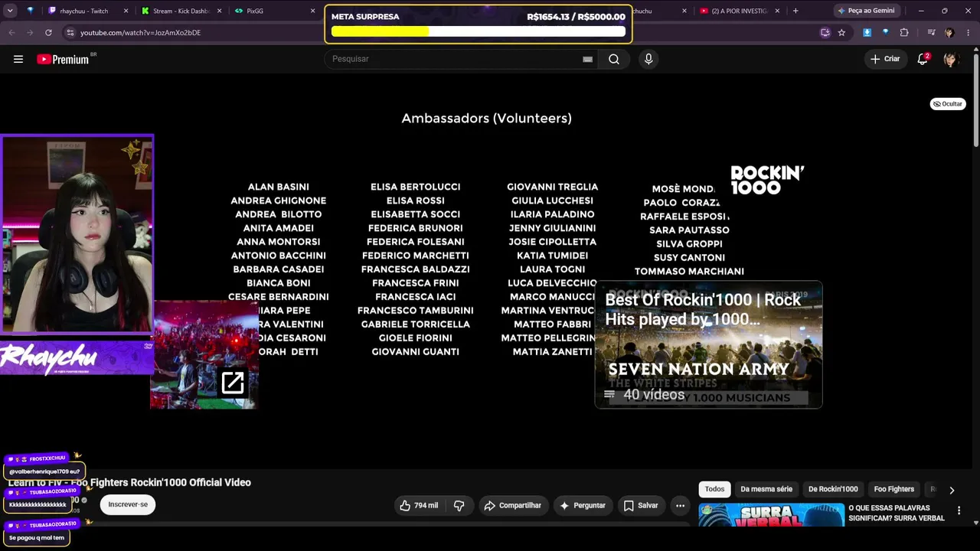Screen dimensions: 980x551
Task: Open YouTube notifications bell
Action: pyautogui.click(x=923, y=59)
